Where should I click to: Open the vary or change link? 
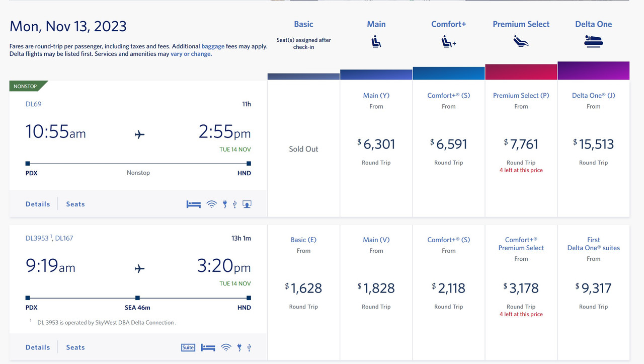pos(191,54)
